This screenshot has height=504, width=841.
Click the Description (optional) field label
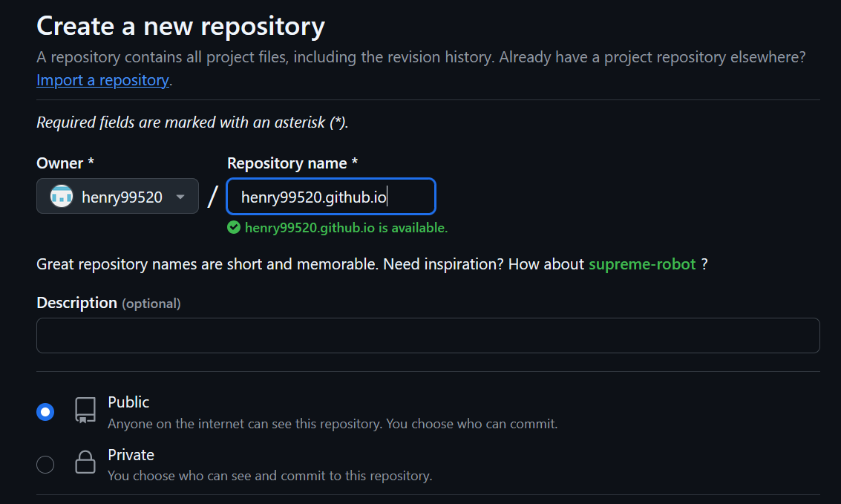tap(108, 303)
